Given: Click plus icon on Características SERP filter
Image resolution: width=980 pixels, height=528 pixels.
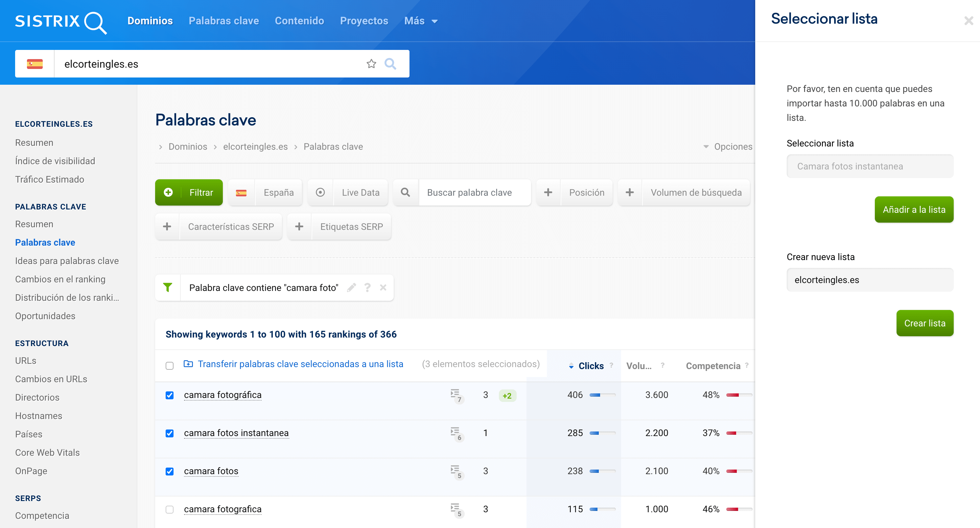Looking at the screenshot, I should [167, 227].
